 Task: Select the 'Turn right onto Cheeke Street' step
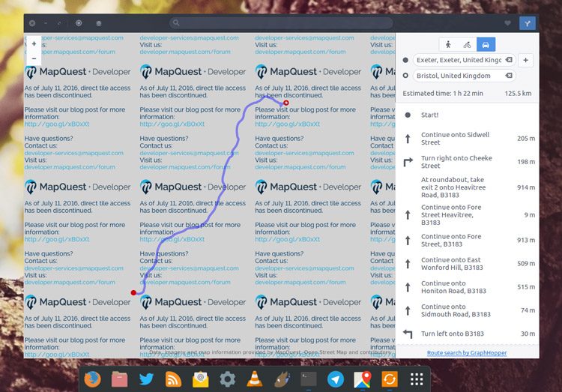[x=466, y=162]
